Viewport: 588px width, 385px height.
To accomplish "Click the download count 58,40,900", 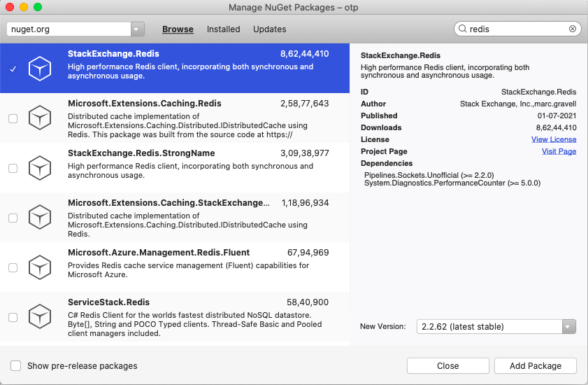I will 308,302.
